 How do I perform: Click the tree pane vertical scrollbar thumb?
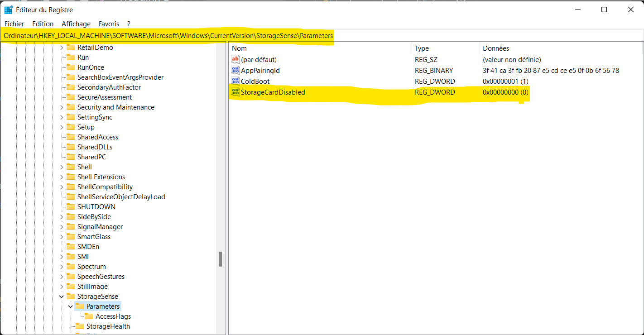pyautogui.click(x=221, y=259)
